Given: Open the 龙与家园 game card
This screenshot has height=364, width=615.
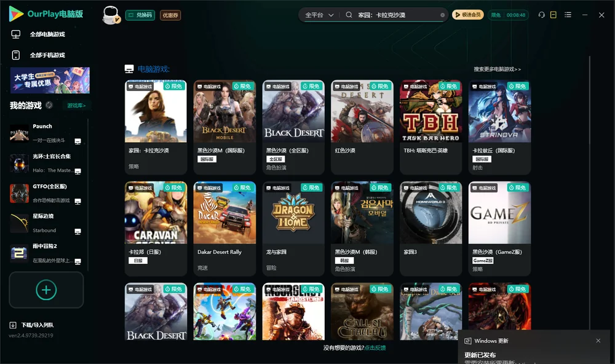Looking at the screenshot, I should pyautogui.click(x=293, y=229).
